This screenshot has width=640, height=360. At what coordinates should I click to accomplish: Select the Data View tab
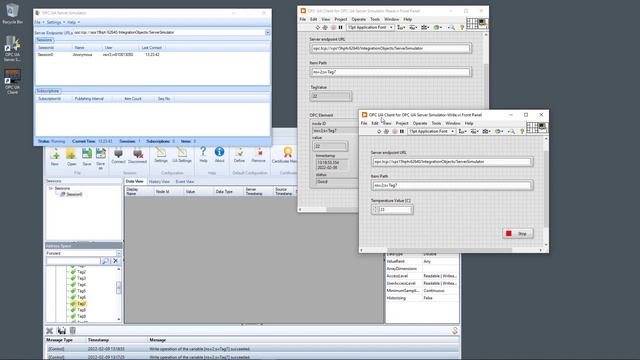pyautogui.click(x=135, y=181)
